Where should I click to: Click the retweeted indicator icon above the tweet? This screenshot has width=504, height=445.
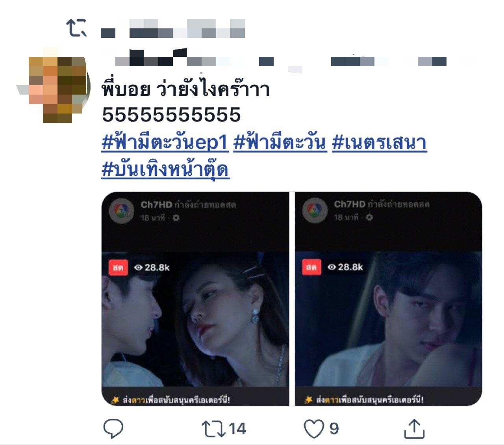point(76,28)
